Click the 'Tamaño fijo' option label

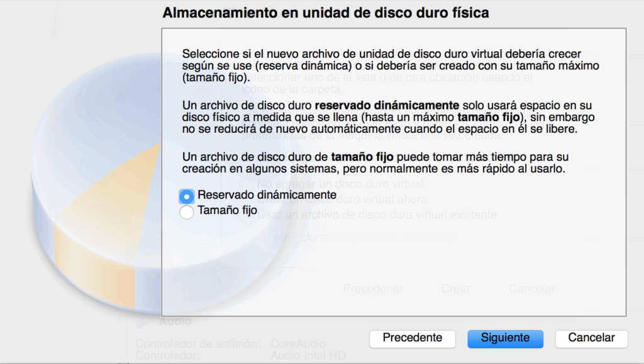point(227,210)
